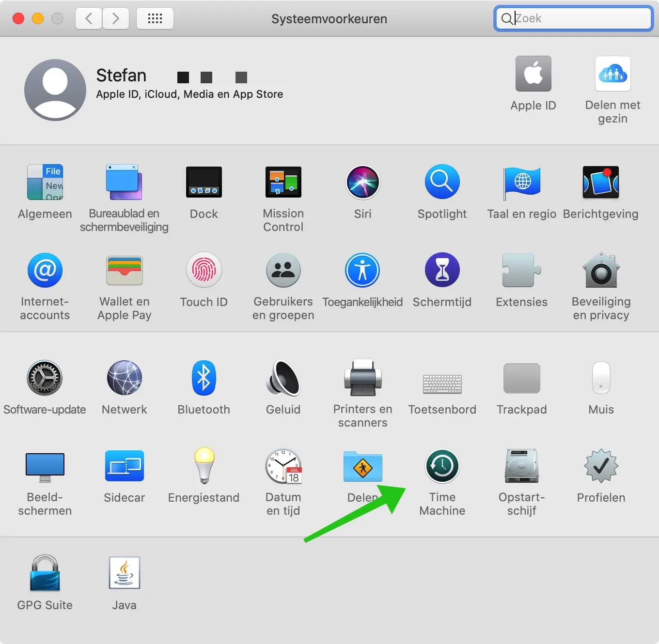Open Mission Control settings

click(x=283, y=183)
